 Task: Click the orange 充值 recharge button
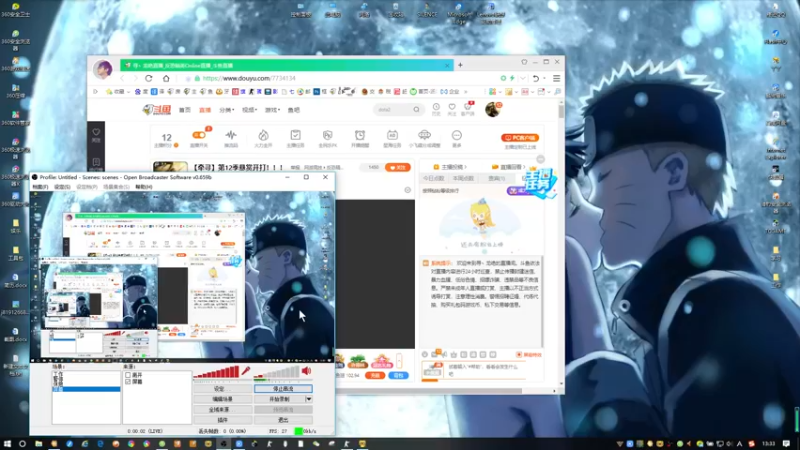click(375, 376)
